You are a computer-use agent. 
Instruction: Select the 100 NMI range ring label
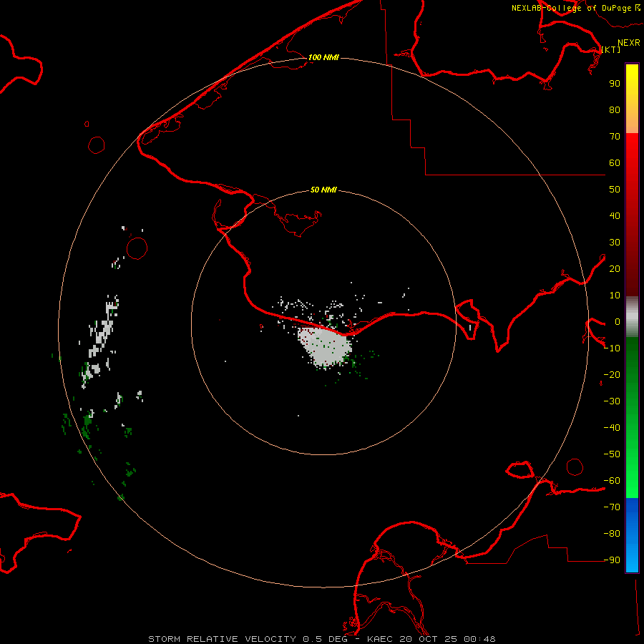(x=323, y=57)
